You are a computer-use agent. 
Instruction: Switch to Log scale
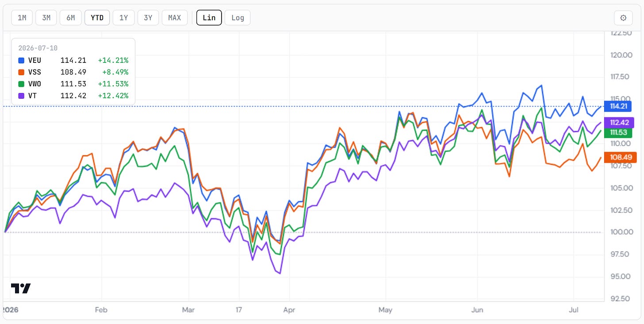pos(238,18)
